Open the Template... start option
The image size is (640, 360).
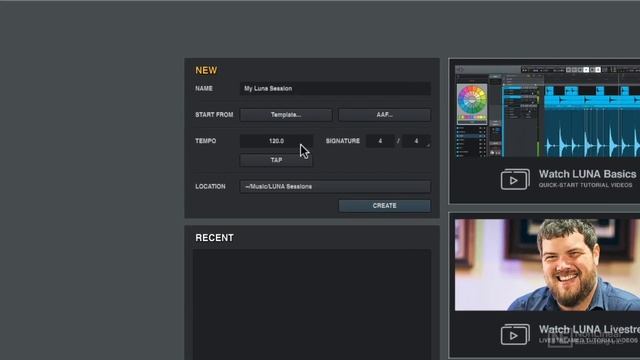[286, 115]
